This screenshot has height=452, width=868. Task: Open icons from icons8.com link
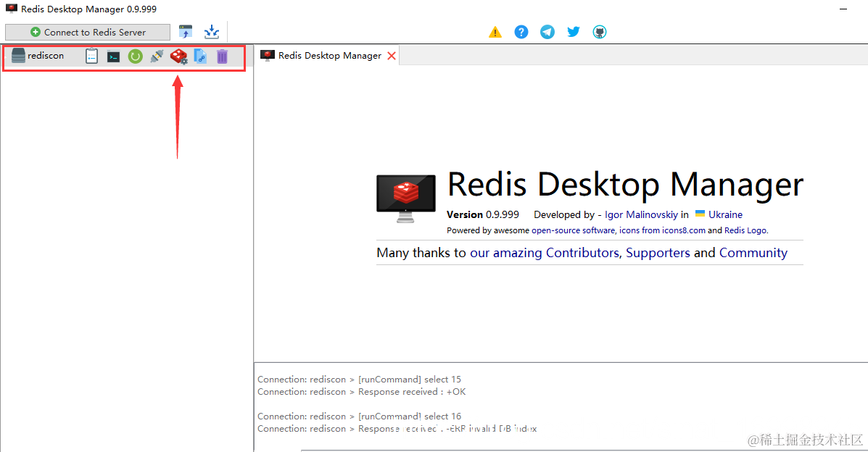coord(662,230)
